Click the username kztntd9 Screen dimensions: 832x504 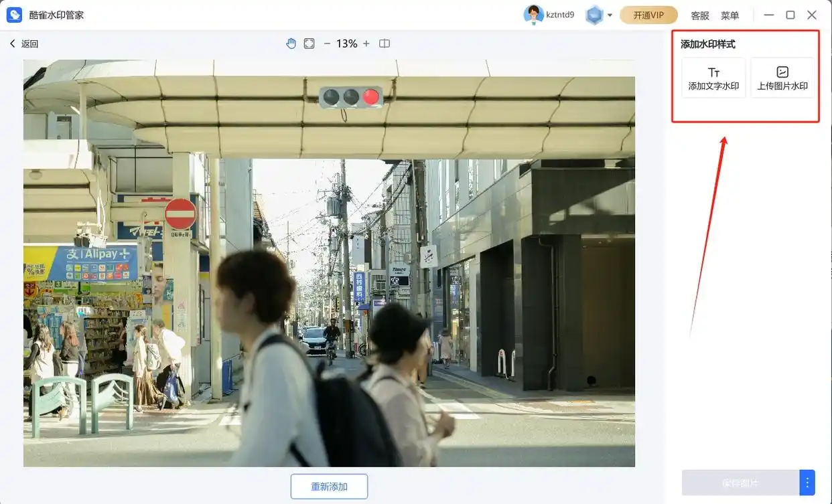[x=560, y=15]
